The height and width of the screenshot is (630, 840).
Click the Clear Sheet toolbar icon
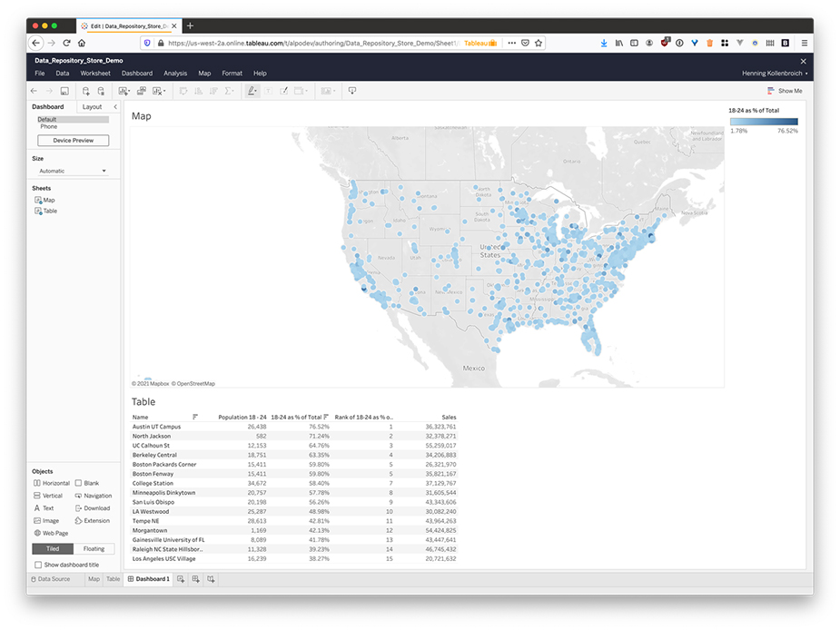tap(159, 91)
